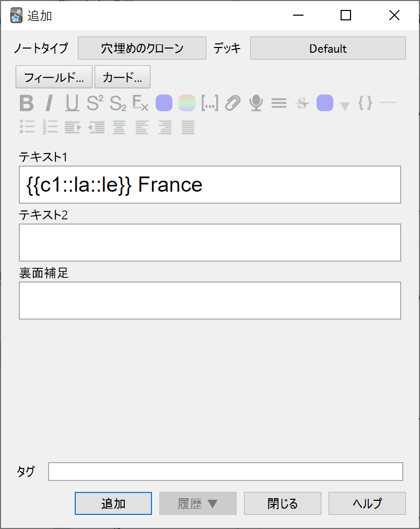Apply subscript formatting
The image size is (420, 529).
tap(118, 103)
